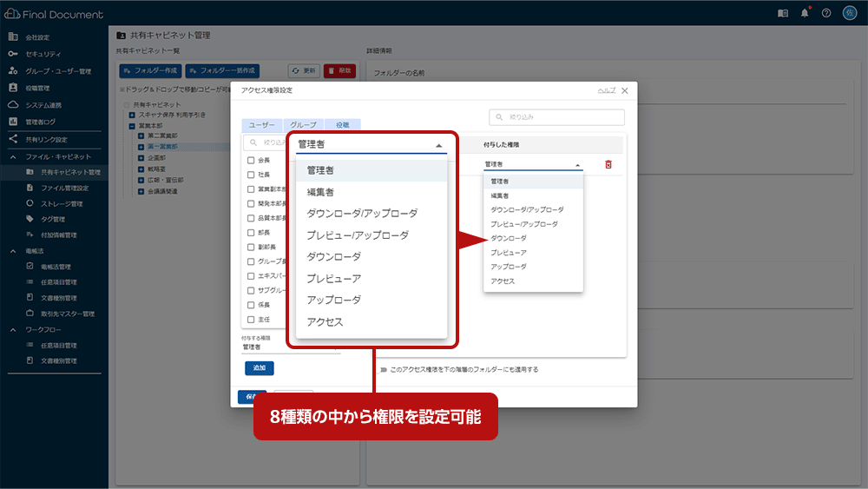Open the manual book icon in header
The image size is (868, 489).
pyautogui.click(x=783, y=13)
